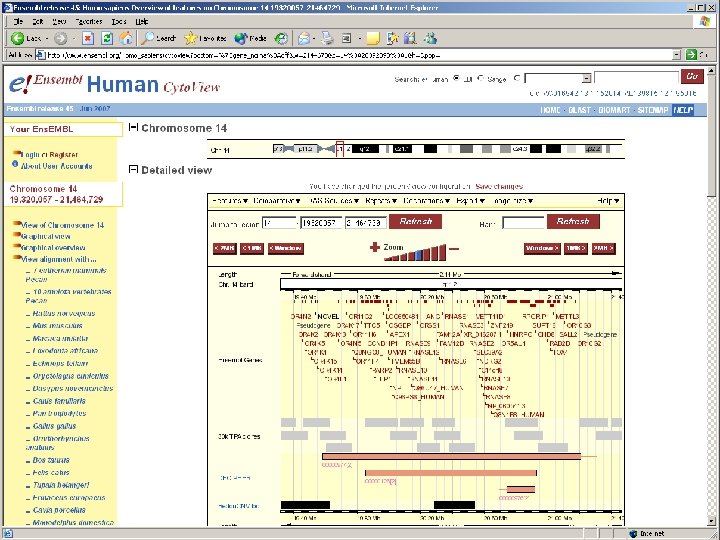
Task: Click the Messenger people icon in toolbar
Action: point(430,38)
